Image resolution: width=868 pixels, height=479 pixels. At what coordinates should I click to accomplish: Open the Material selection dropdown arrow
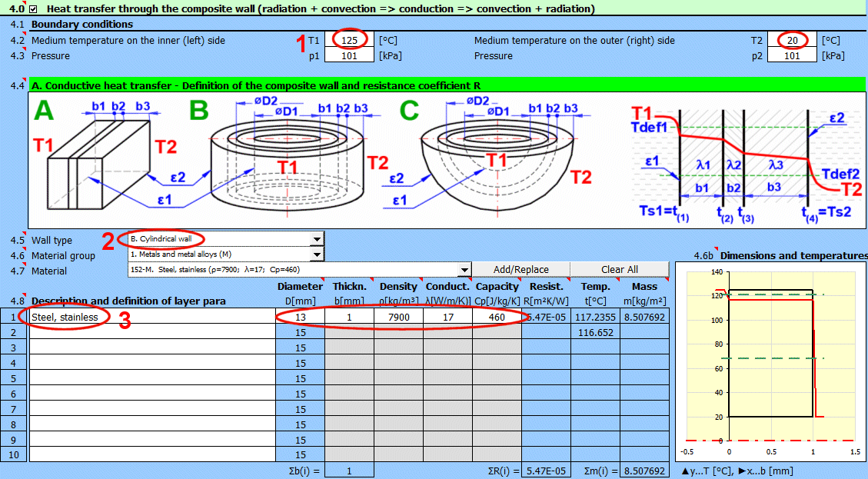[x=464, y=270]
